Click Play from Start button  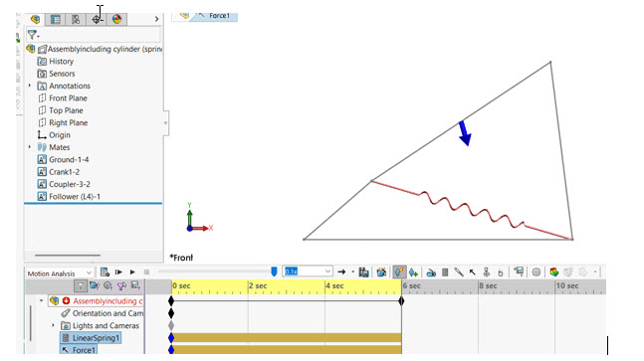[118, 271]
